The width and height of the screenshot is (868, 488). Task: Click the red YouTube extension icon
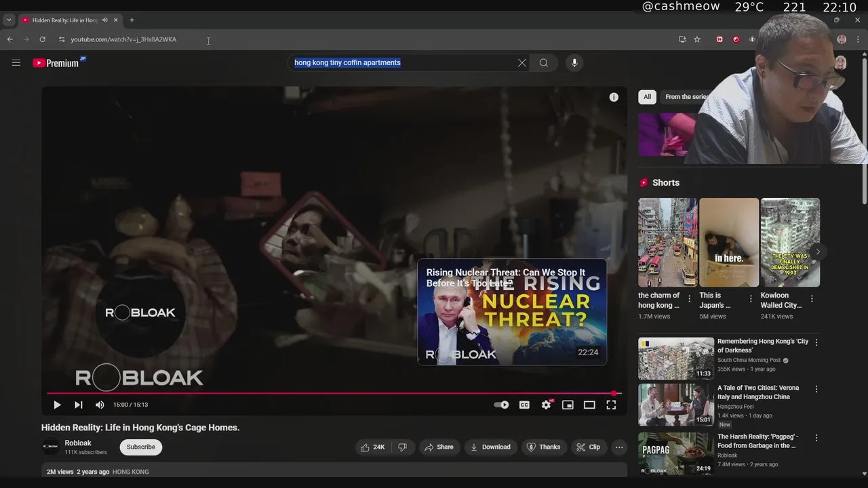click(719, 39)
